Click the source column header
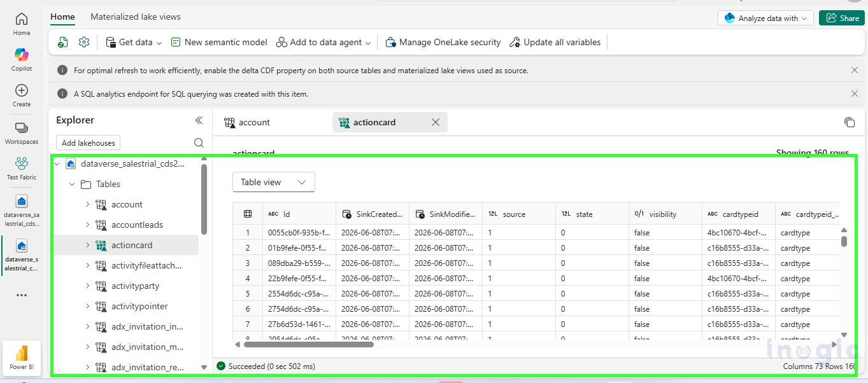 click(519, 214)
